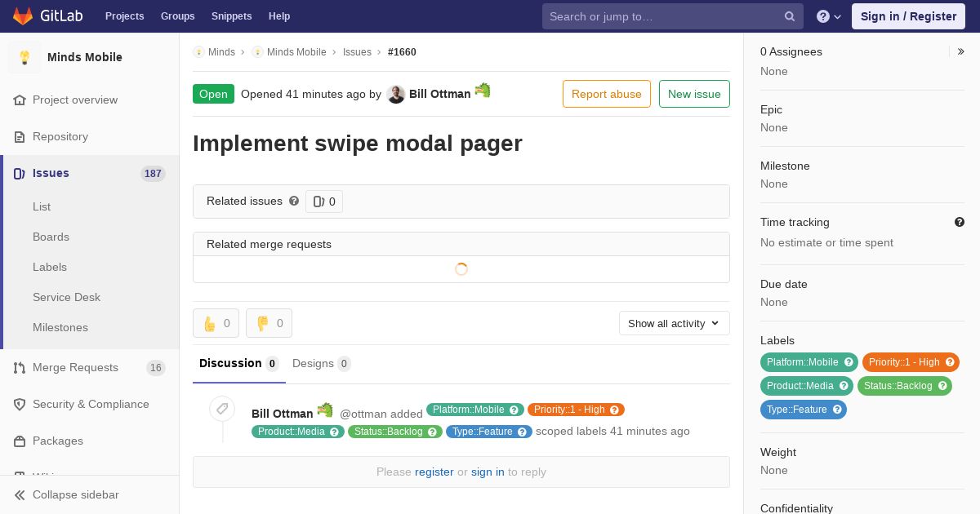The width and height of the screenshot is (980, 514).
Task: Click help icon on Status::Backlog sidebar label
Action: (x=942, y=386)
